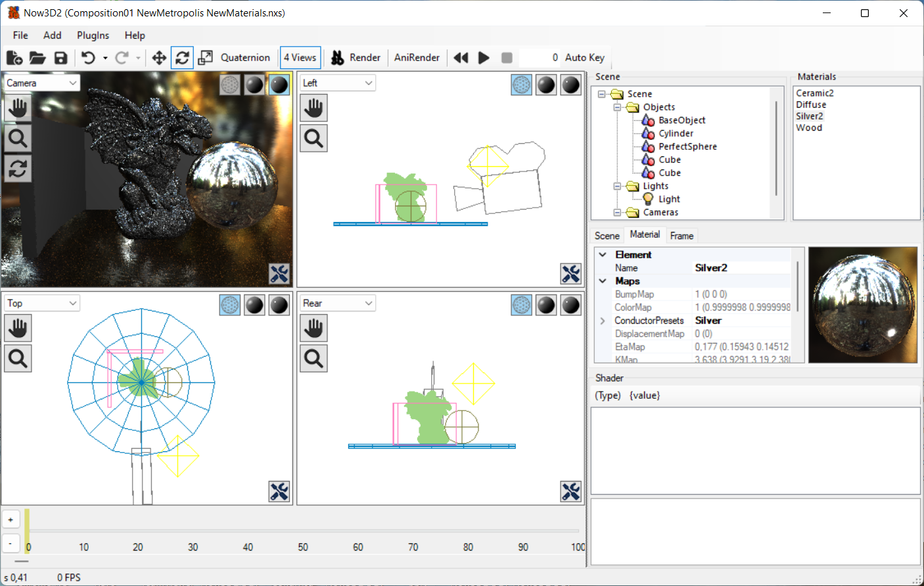Select the pan hand tool in Left view
Viewport: 924px width, 586px height.
[313, 108]
